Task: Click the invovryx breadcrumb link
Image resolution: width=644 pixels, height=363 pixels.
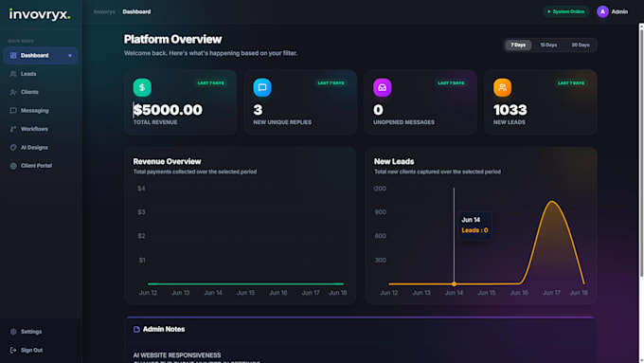Action: coord(104,11)
